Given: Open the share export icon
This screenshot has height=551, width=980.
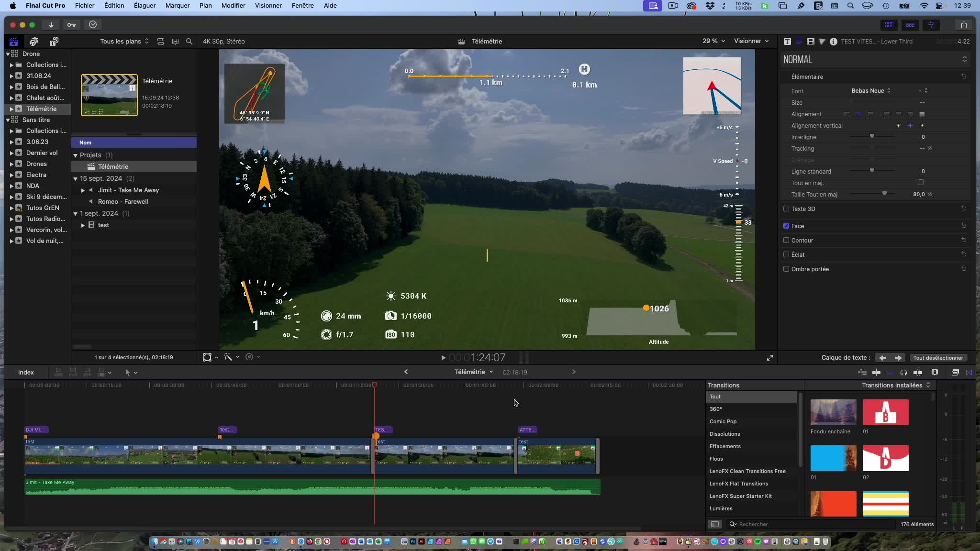Looking at the screenshot, I should [x=964, y=25].
